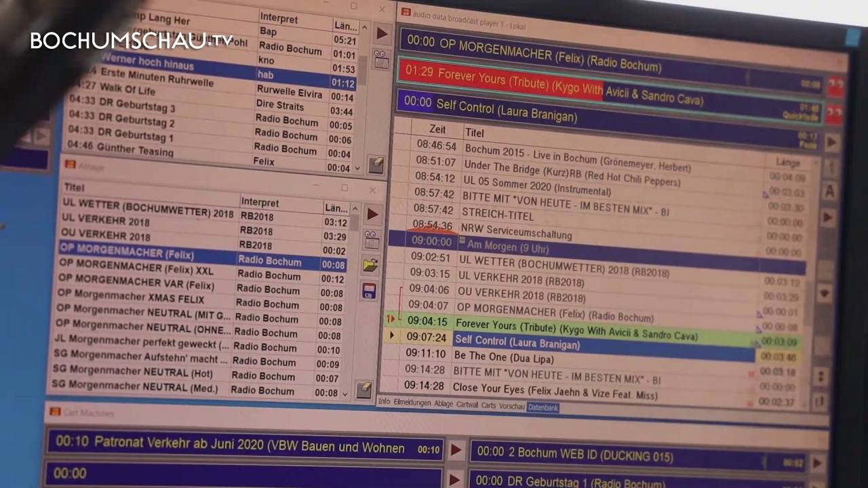
Task: Click the play arrow icon in the Ablage window
Action: 372,214
